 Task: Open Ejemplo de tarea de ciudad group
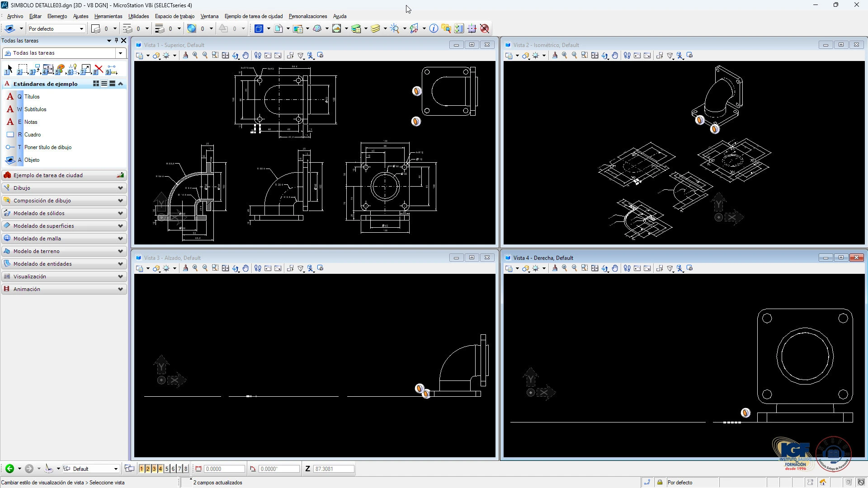[x=64, y=175]
